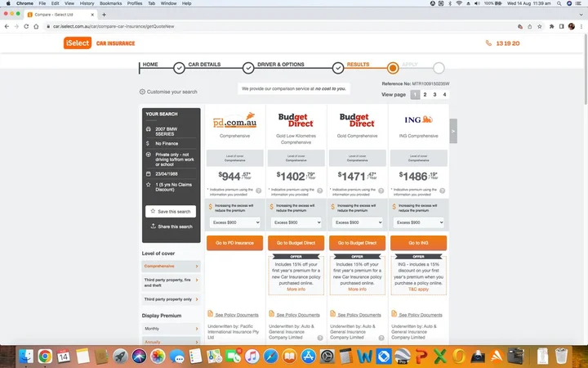Click the ING logo
Screen dimensions: 588x368
tap(418, 119)
